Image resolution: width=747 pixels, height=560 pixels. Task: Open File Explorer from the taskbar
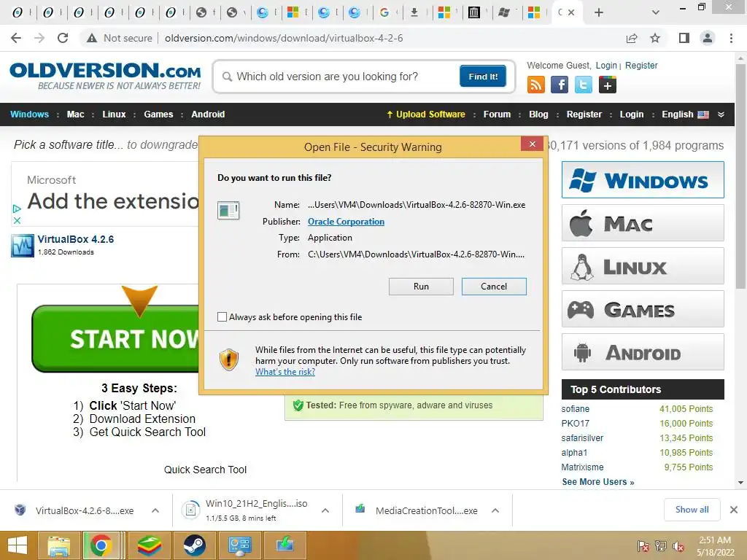(58, 545)
